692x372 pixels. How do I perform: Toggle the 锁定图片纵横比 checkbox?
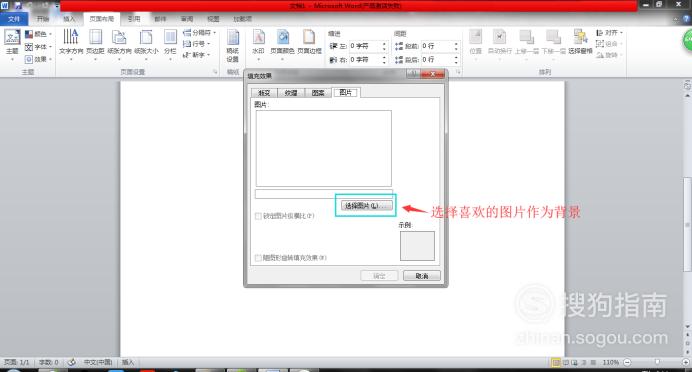(258, 216)
